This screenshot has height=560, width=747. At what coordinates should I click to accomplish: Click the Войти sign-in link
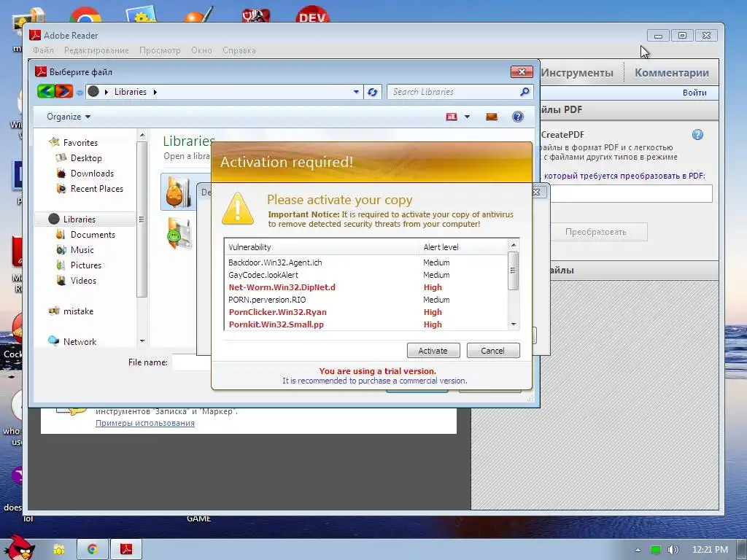694,93
